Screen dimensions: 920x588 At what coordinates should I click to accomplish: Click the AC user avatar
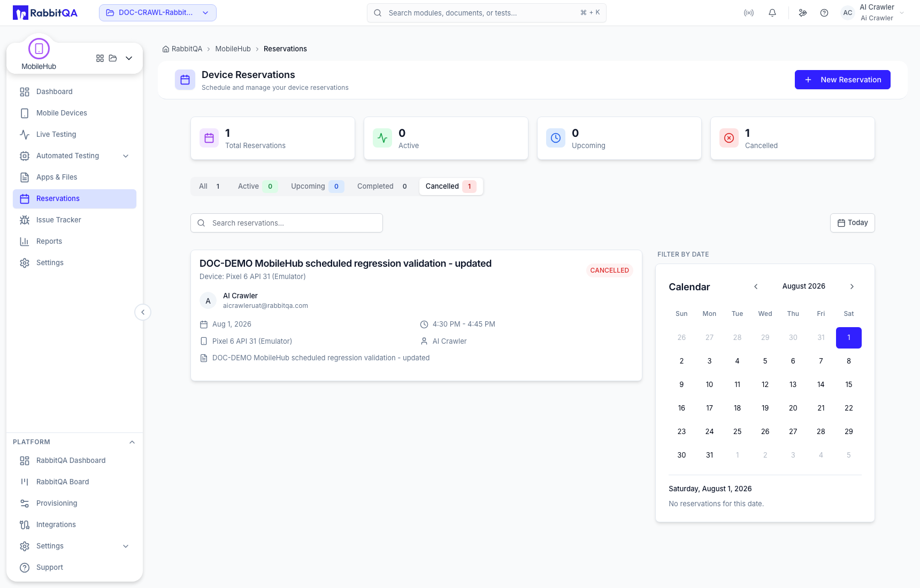[848, 13]
